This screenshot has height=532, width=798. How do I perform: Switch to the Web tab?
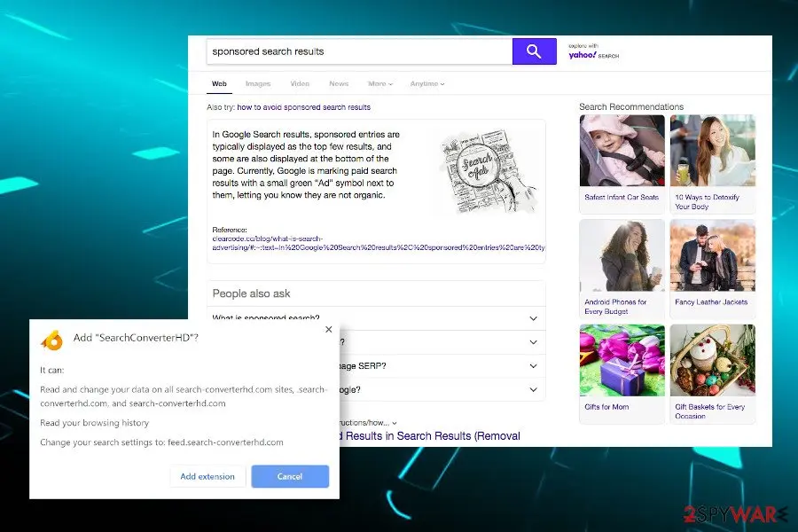pos(219,83)
